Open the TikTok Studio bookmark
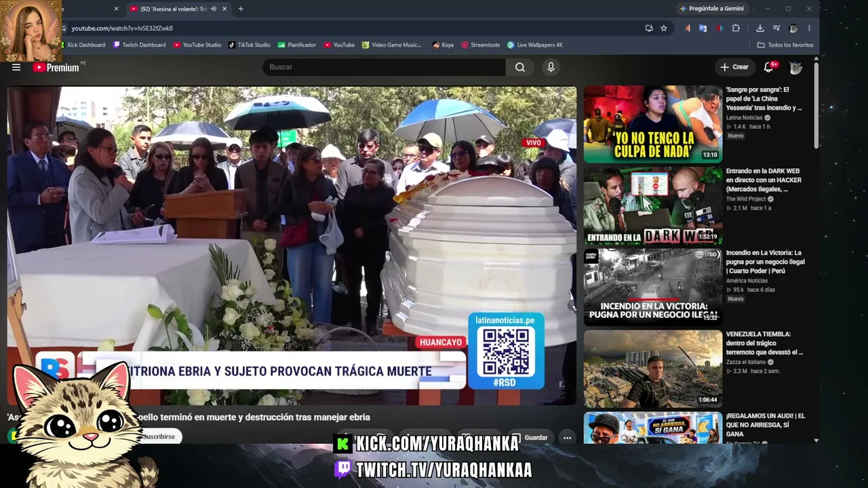This screenshot has width=868, height=488. 249,45
